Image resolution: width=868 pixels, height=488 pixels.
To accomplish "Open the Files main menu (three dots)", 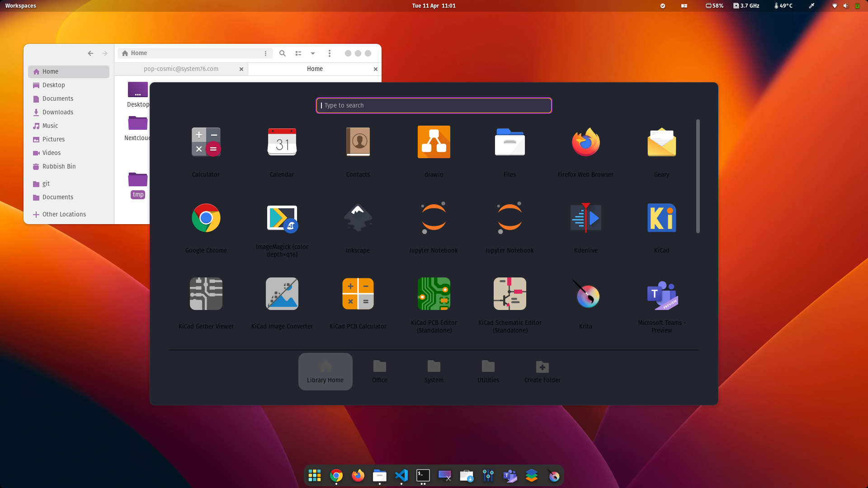I will click(x=330, y=53).
